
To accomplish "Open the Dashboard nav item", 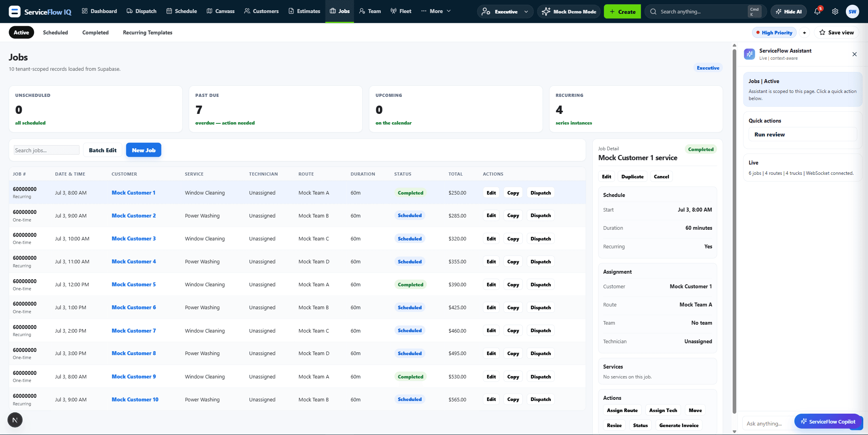I will tap(99, 11).
